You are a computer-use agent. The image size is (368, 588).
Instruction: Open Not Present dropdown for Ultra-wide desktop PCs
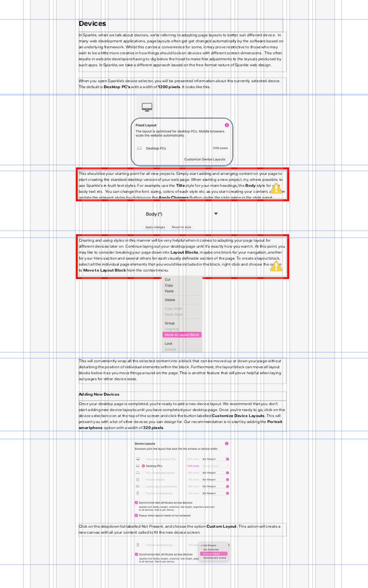point(215,459)
